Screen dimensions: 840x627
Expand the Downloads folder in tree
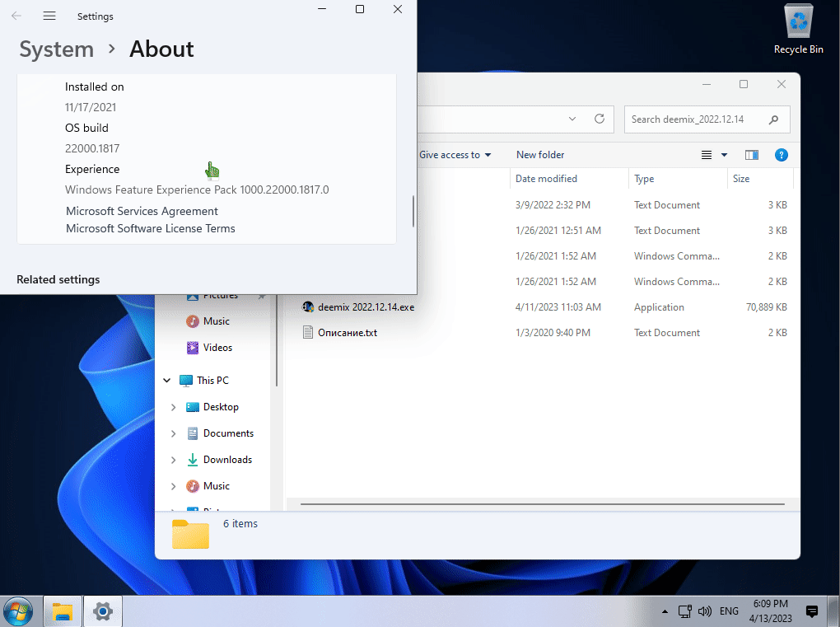click(x=173, y=460)
